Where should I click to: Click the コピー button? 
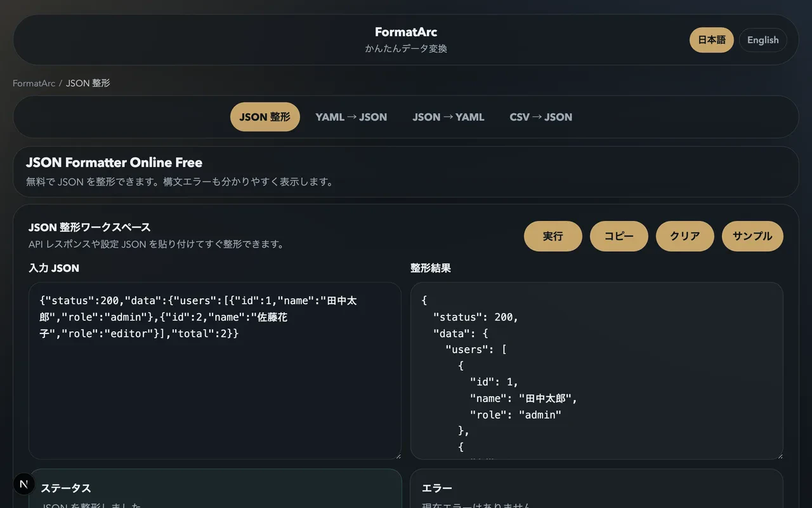pyautogui.click(x=619, y=236)
